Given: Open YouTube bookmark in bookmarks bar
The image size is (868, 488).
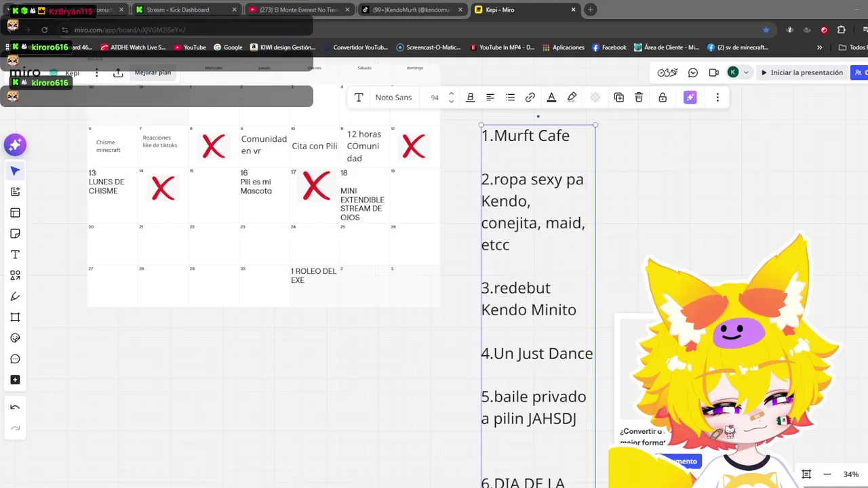Looking at the screenshot, I should pos(189,47).
